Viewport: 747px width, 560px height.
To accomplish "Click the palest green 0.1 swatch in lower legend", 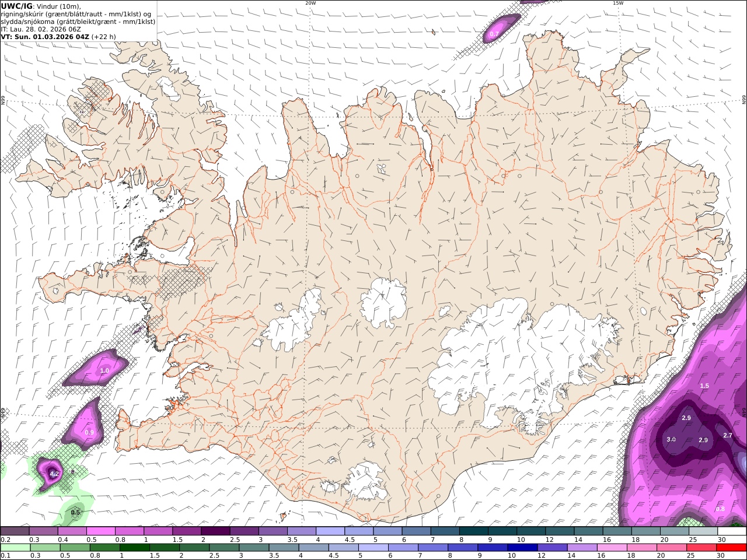I will 15,547.
